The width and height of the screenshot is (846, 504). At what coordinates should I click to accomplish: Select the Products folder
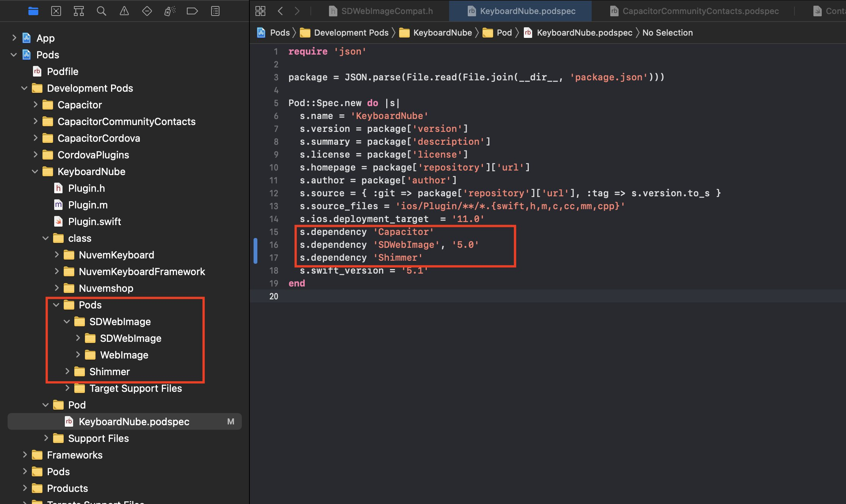(125, 488)
